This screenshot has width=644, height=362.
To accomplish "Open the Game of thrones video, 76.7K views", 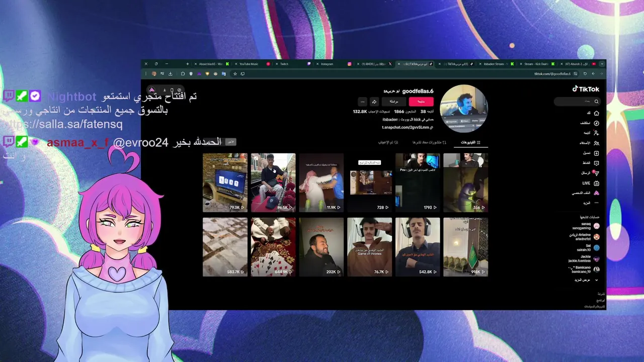I will click(x=369, y=247).
